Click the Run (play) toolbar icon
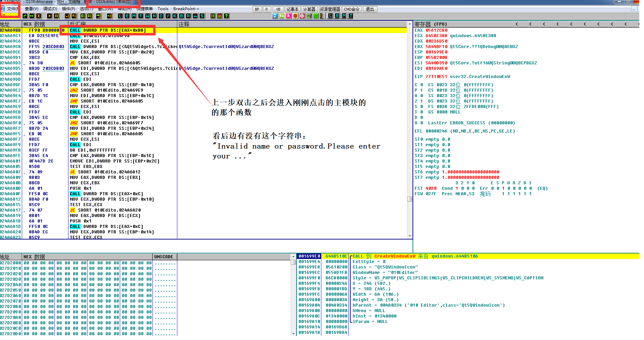The width and height of the screenshot is (644, 340). 50,16
